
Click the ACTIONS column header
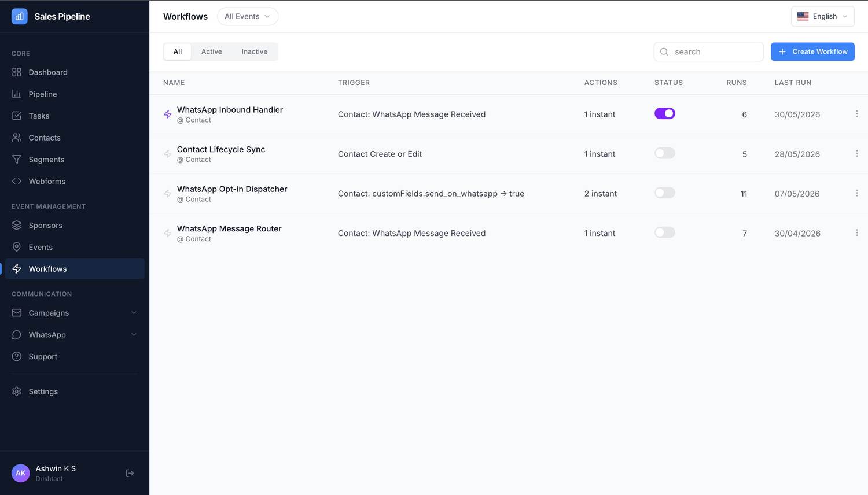(601, 83)
